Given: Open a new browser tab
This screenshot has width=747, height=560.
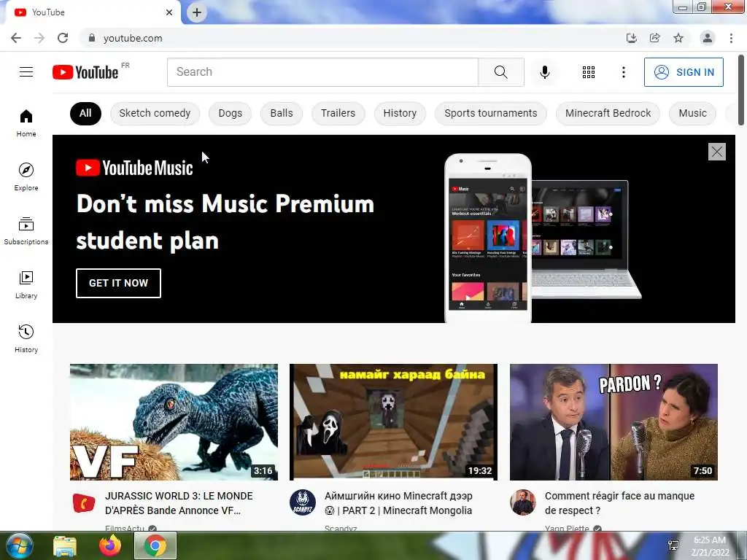Looking at the screenshot, I should click(x=197, y=12).
